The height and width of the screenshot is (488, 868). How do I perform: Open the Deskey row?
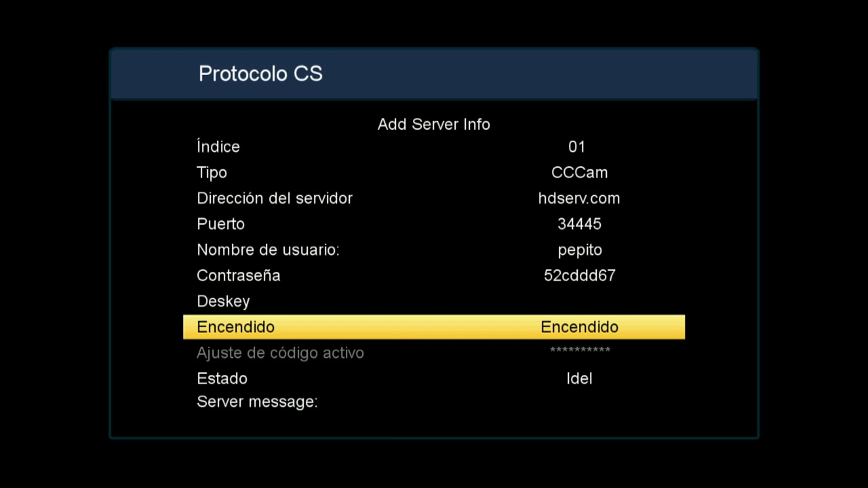click(x=223, y=302)
